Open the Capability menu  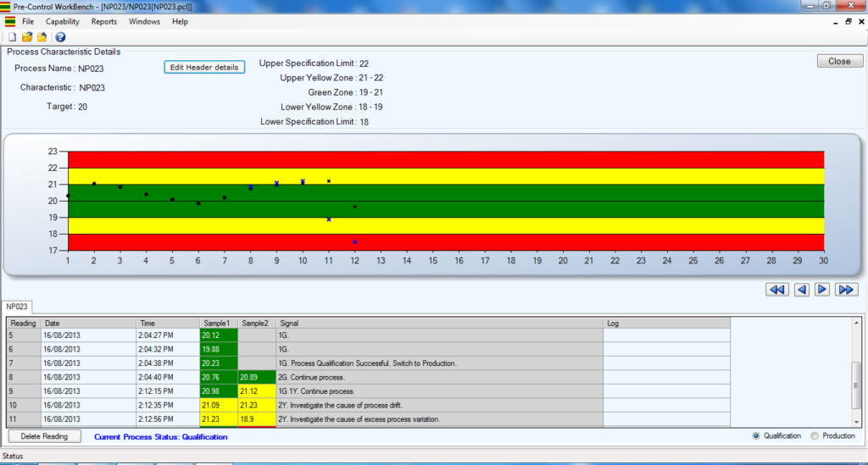pos(63,21)
